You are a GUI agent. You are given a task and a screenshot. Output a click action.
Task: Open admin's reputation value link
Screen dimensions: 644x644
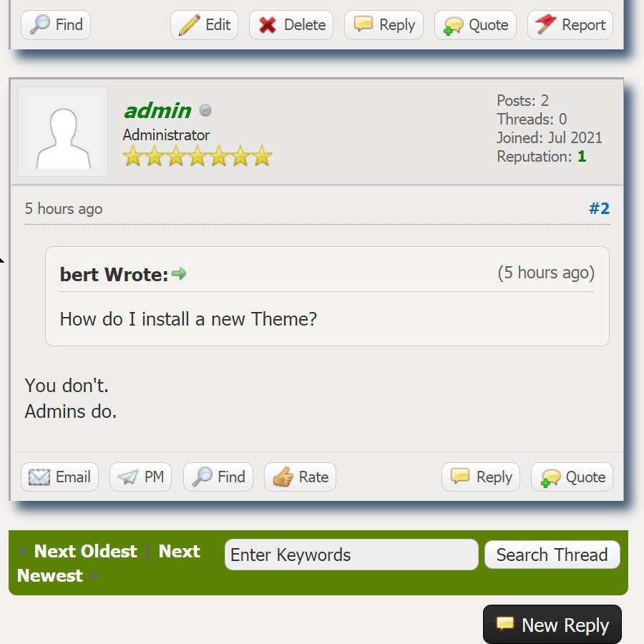coord(582,156)
